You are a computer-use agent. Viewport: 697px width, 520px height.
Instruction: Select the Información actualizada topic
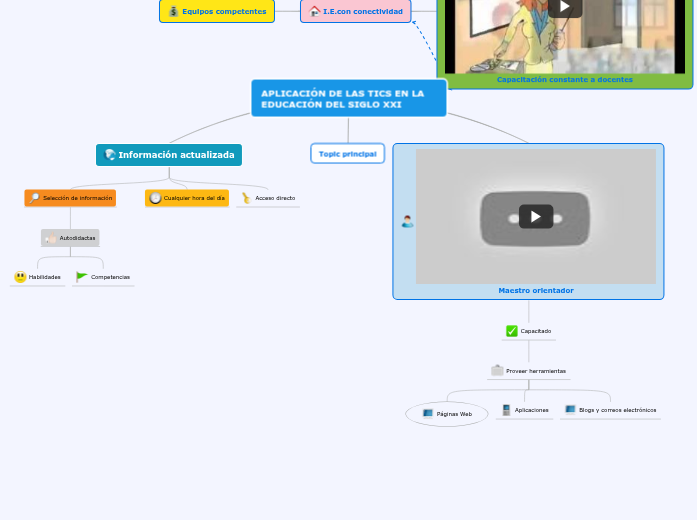[x=169, y=155]
